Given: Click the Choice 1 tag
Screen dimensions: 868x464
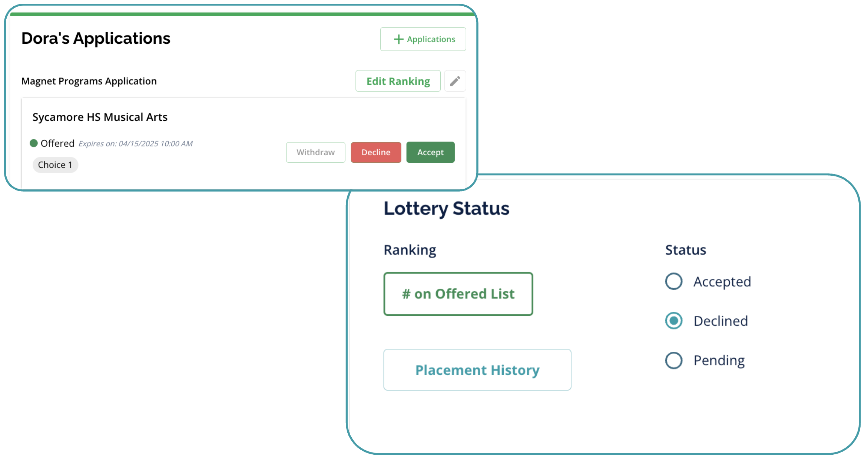Looking at the screenshot, I should tap(55, 165).
